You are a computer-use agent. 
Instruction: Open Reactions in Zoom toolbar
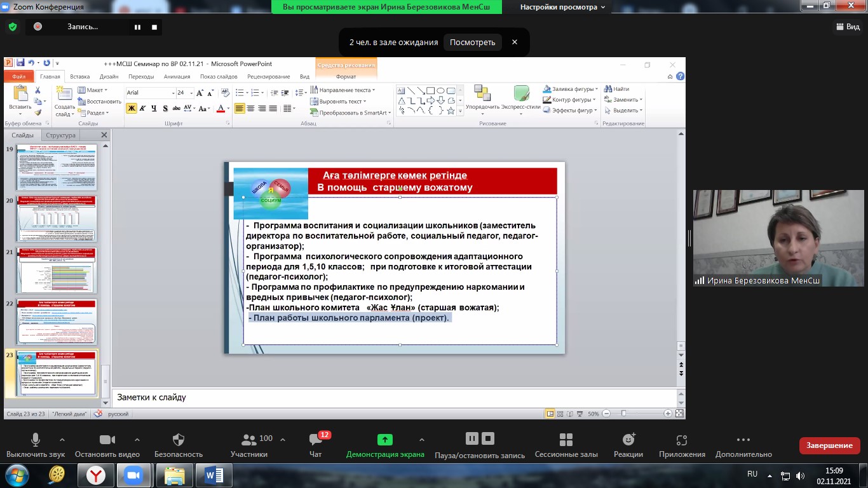point(628,441)
